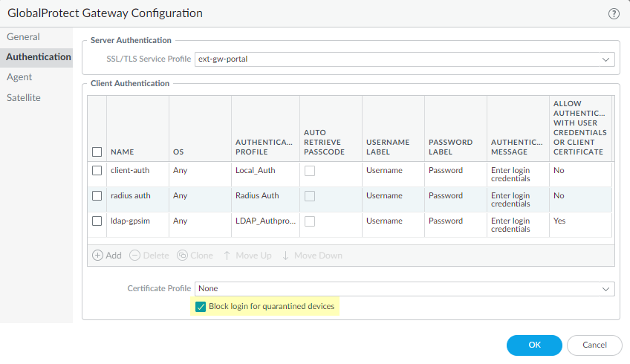The height and width of the screenshot is (364, 630).
Task: Open the Agent tab
Action: [x=20, y=77]
